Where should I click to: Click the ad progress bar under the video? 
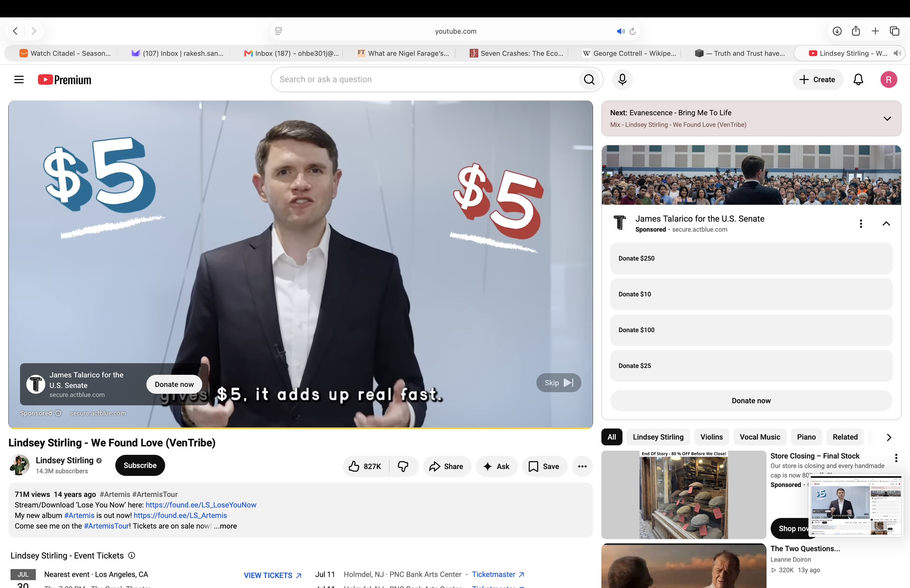(x=301, y=428)
